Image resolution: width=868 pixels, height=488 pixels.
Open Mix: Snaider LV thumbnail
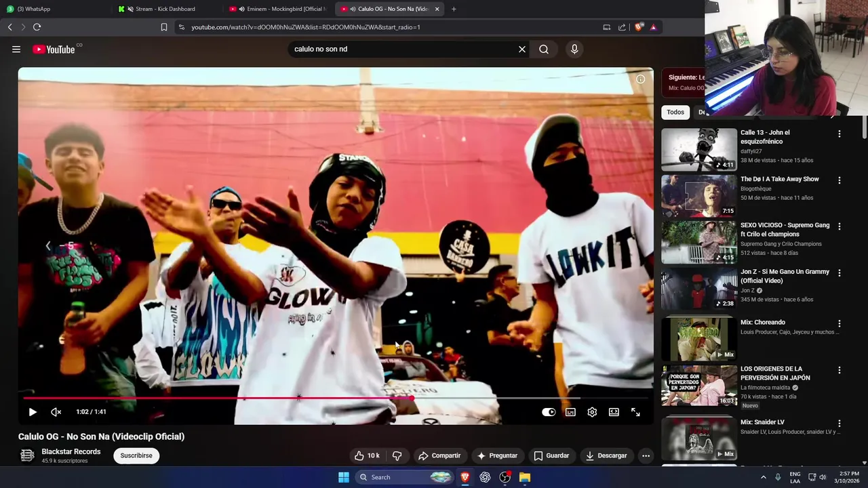coord(699,439)
